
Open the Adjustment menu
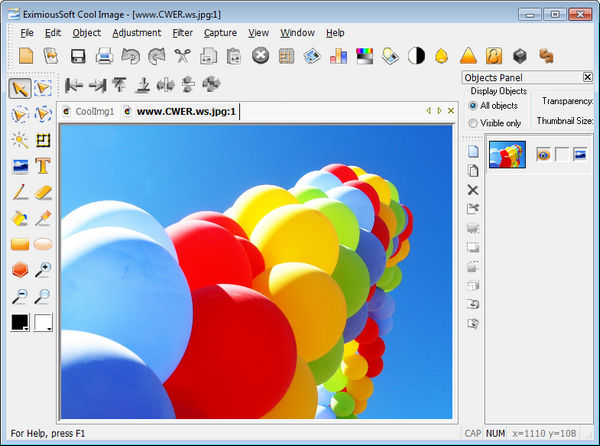click(136, 33)
